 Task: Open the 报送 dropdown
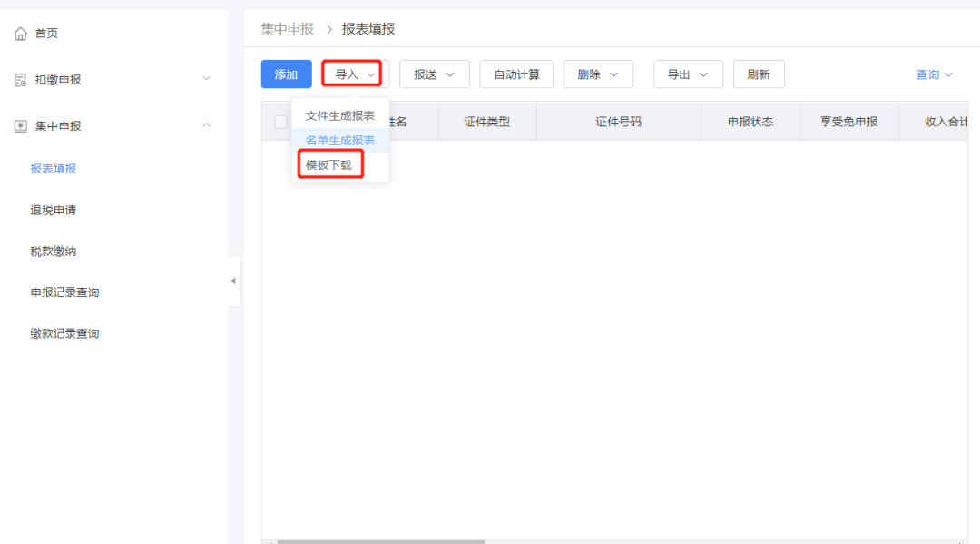435,74
